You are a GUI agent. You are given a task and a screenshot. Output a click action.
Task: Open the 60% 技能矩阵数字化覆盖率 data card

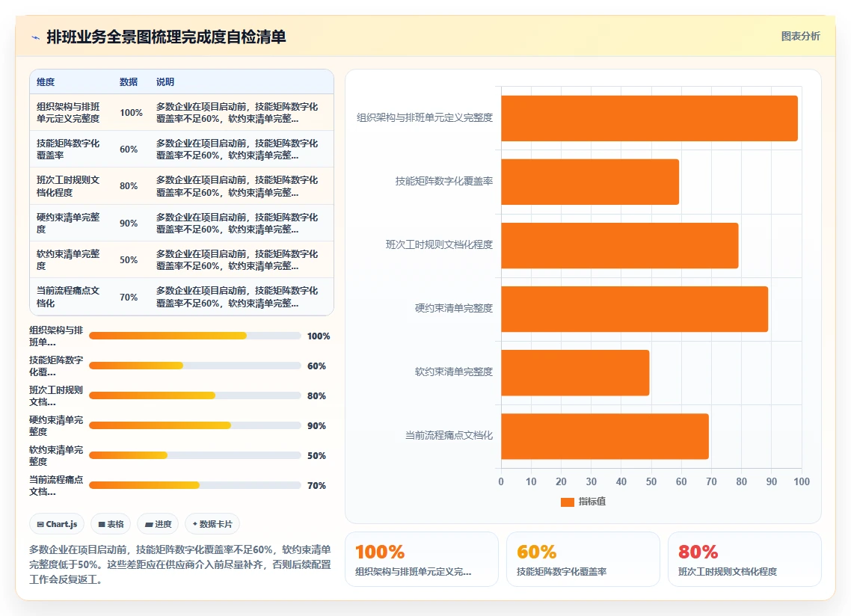coord(583,559)
